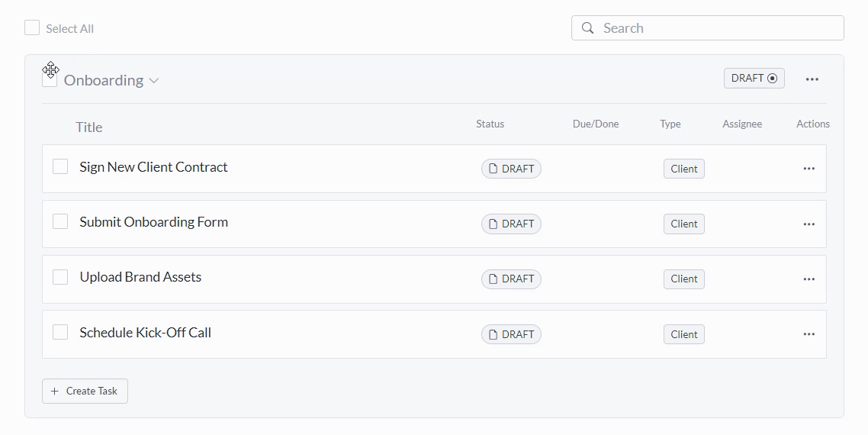
Task: Select the Schedule Kick-Off Call checkbox
Action: (60, 332)
